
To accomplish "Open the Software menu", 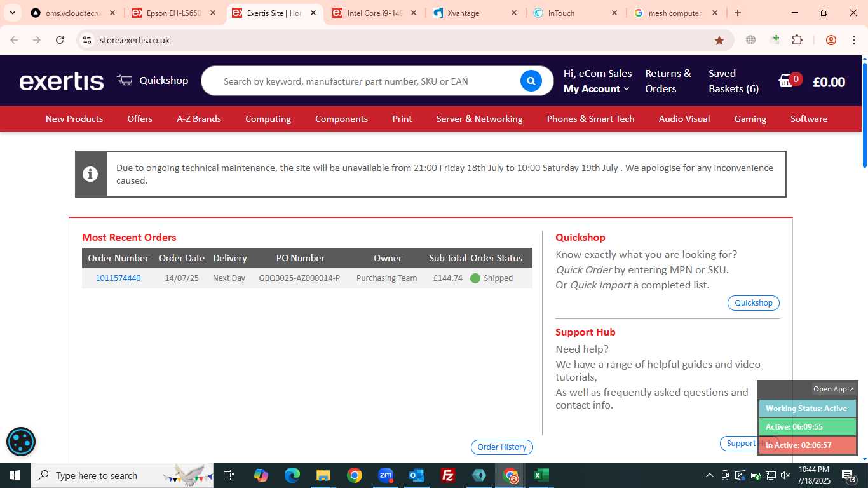I will 809,119.
